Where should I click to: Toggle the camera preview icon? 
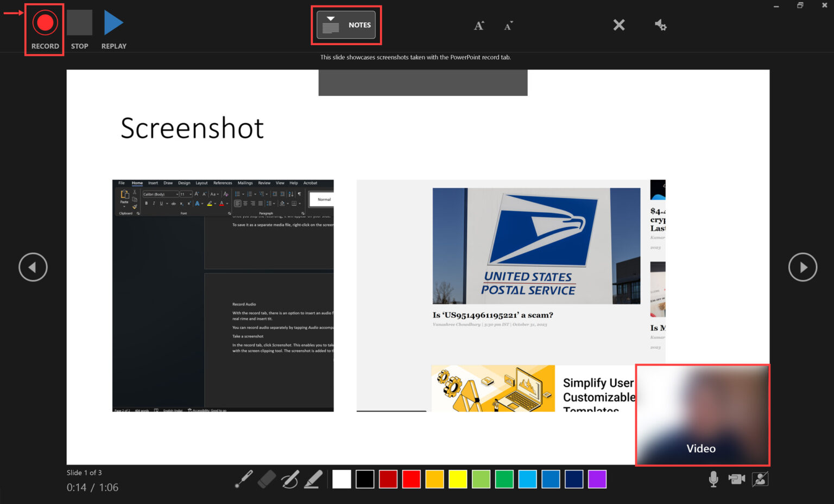click(760, 479)
